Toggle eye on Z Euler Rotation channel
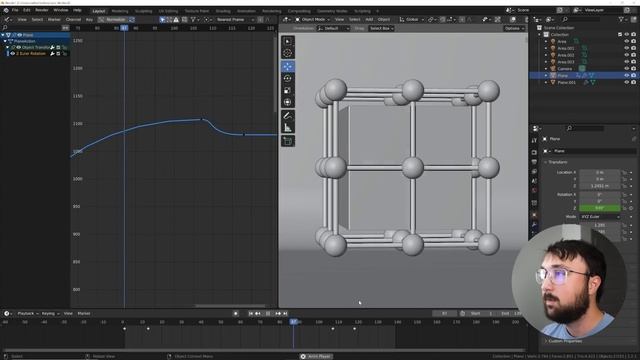 13,53
